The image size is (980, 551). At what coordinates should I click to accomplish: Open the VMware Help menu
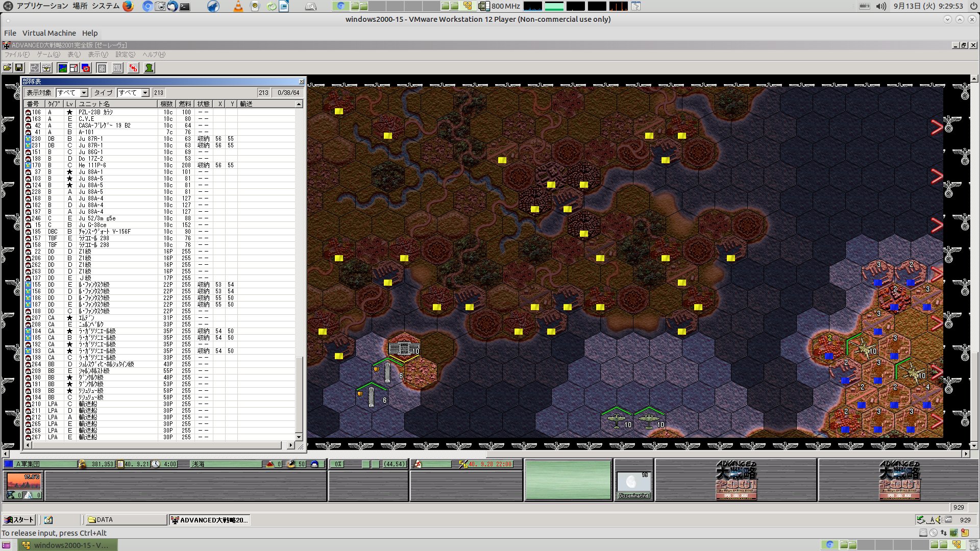click(x=90, y=33)
